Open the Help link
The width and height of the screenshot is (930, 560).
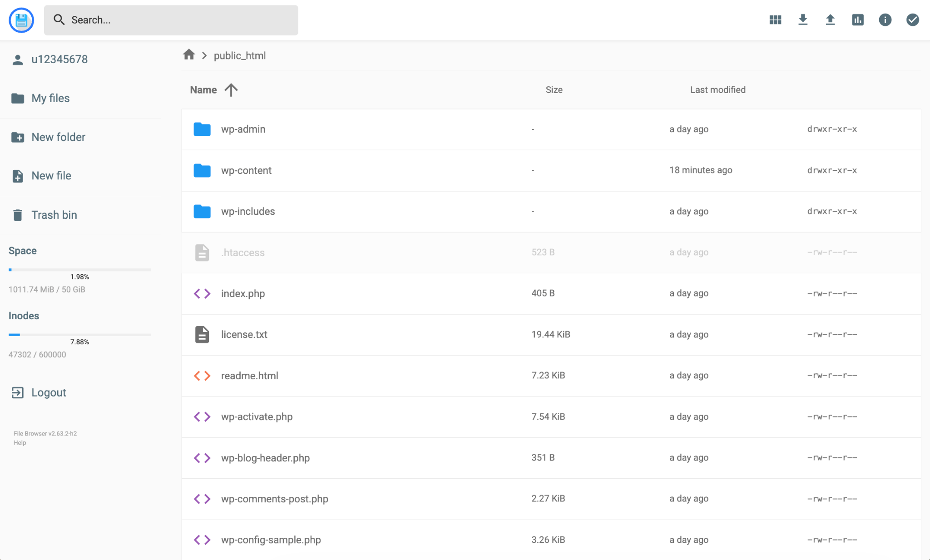20,443
